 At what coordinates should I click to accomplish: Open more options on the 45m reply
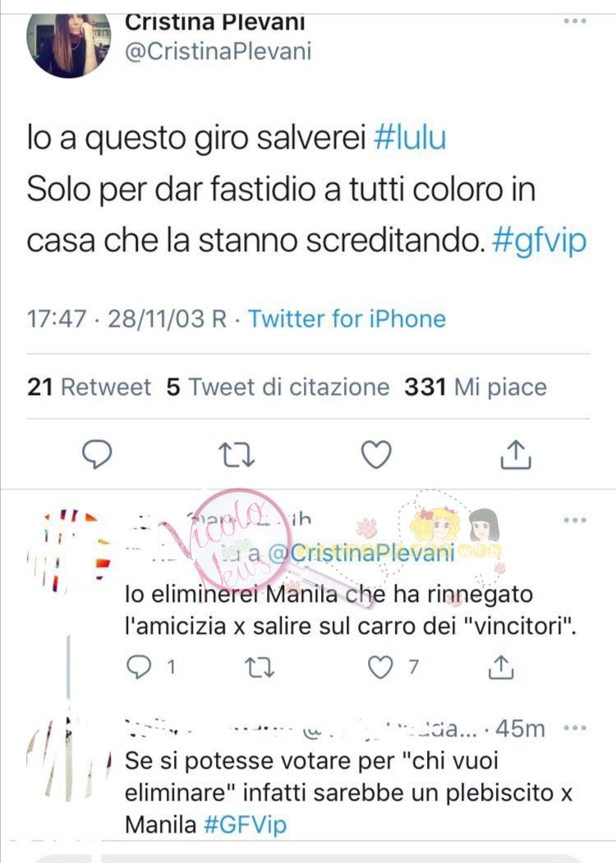coord(575,728)
